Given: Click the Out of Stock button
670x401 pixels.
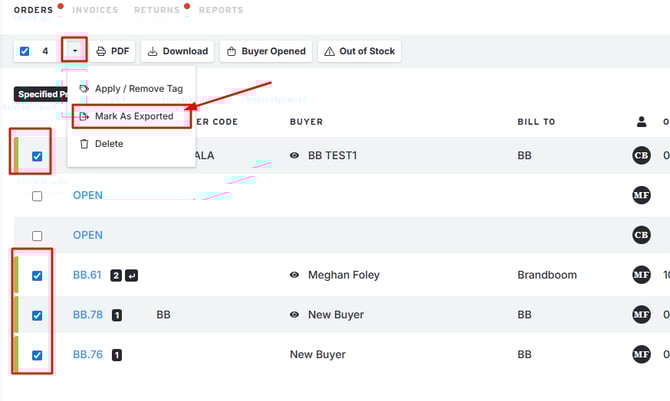Looking at the screenshot, I should click(x=360, y=51).
